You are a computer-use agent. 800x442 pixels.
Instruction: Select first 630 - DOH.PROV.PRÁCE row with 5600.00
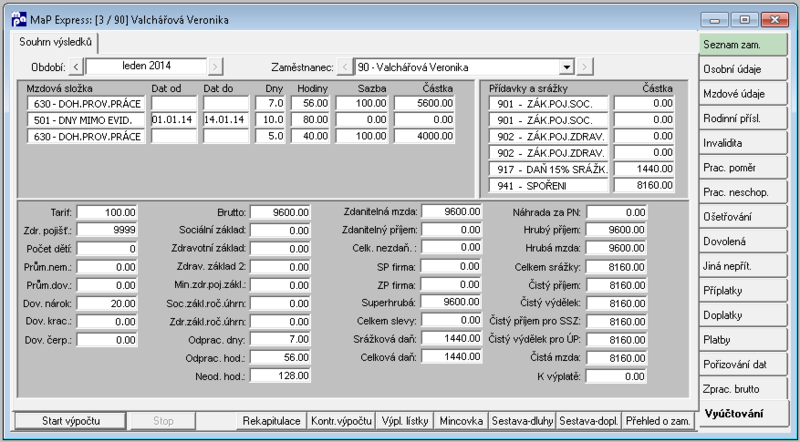(x=240, y=104)
